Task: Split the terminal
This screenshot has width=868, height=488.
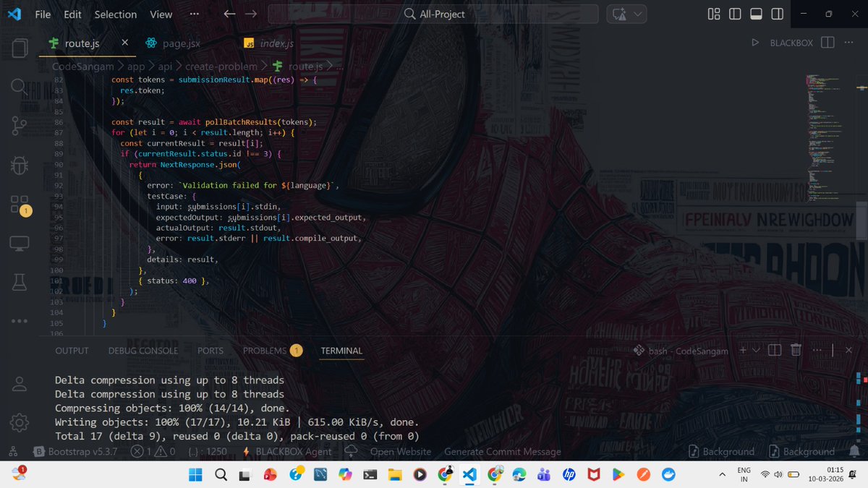Action: coord(775,351)
